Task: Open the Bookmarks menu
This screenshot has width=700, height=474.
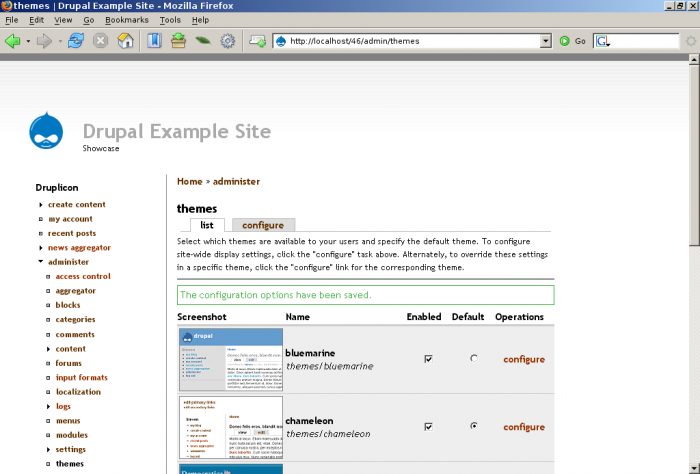Action: (x=127, y=20)
